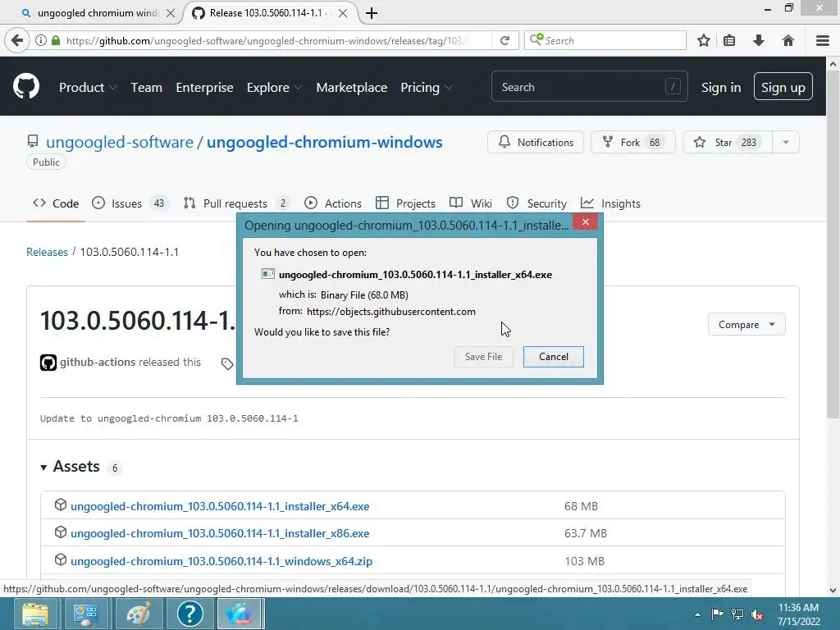Open the Pull requests tab
The width and height of the screenshot is (840, 630).
click(236, 203)
